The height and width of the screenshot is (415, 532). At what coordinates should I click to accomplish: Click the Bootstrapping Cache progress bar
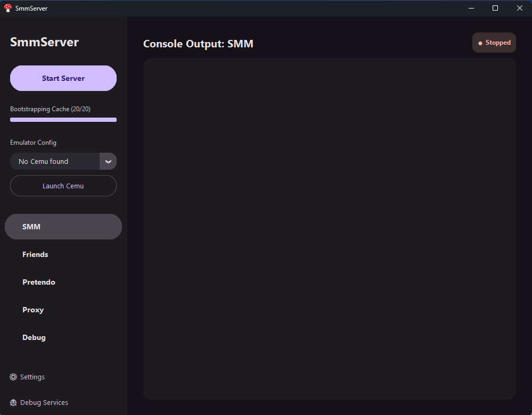63,120
